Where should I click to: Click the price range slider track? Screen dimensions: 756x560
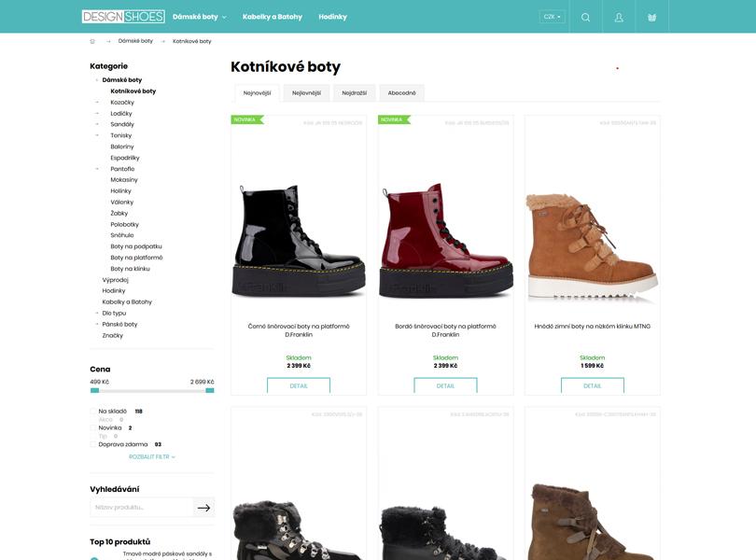152,391
